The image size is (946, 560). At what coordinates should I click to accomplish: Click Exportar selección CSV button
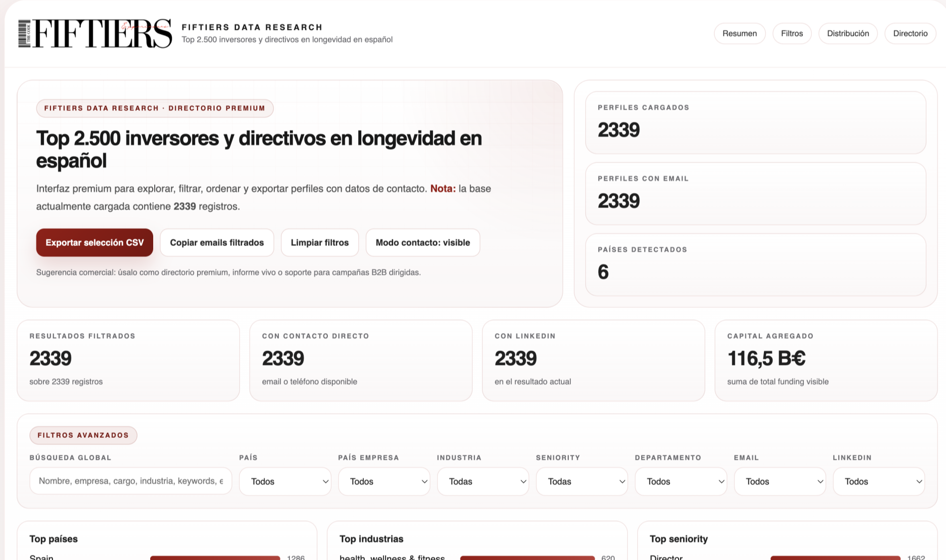[x=94, y=242]
